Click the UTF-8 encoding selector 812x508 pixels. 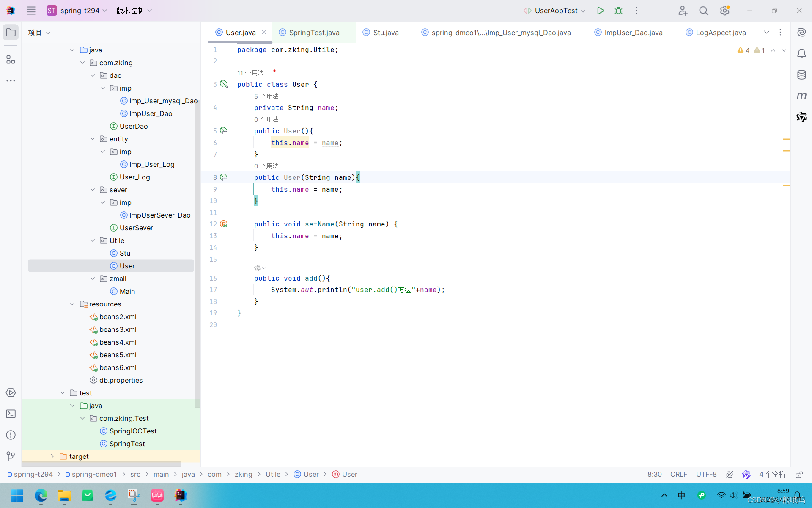coord(706,475)
